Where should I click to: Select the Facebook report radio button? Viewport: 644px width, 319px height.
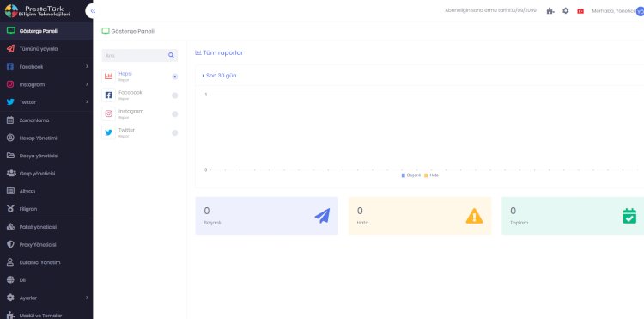pos(175,95)
